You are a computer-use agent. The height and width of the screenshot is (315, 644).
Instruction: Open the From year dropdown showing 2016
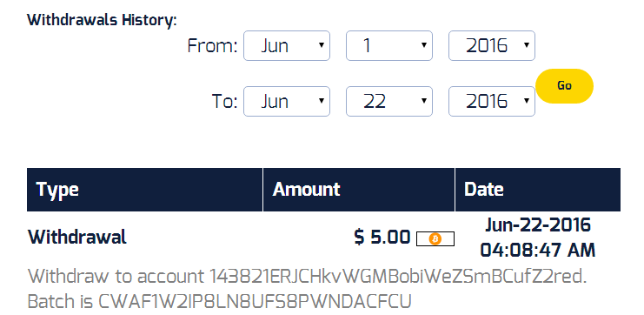click(x=492, y=45)
